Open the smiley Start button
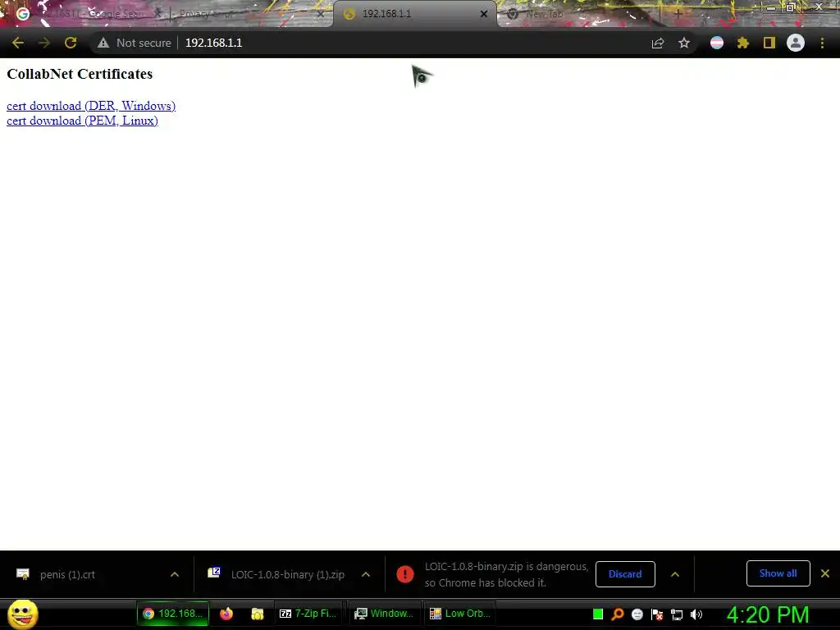 tap(23, 614)
